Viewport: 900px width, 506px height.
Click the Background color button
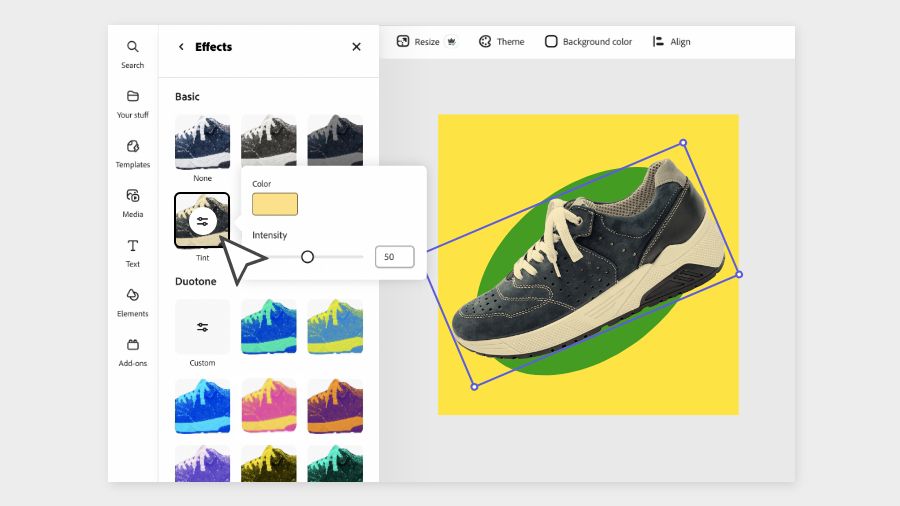coord(588,41)
